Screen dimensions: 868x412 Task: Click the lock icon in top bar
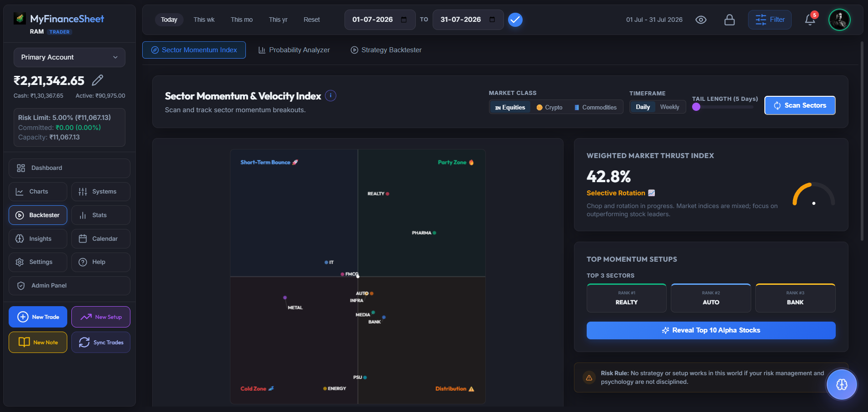(x=729, y=20)
